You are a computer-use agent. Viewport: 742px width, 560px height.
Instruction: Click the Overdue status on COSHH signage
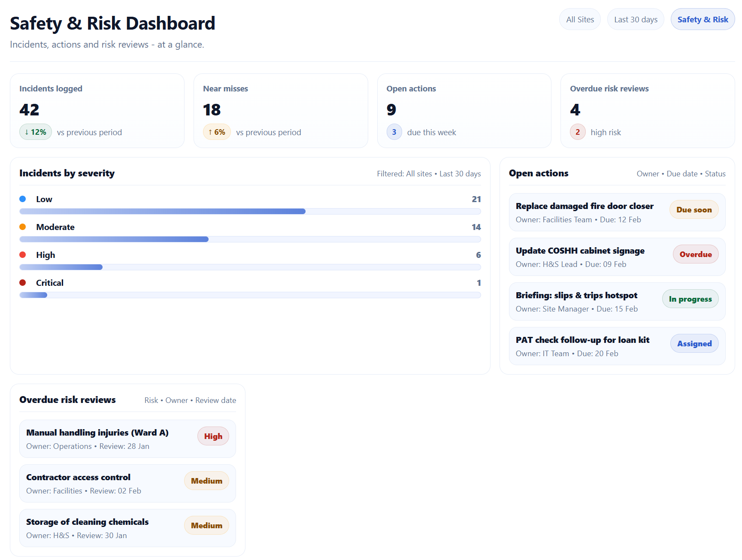tap(695, 254)
